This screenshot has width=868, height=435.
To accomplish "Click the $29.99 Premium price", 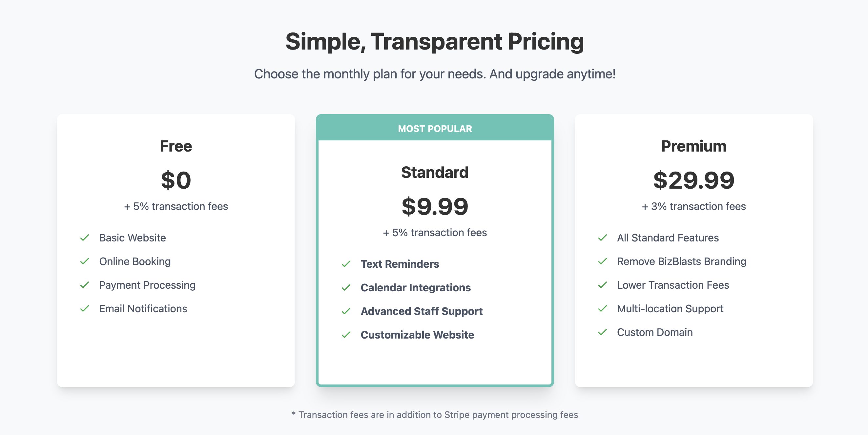I will pos(693,180).
